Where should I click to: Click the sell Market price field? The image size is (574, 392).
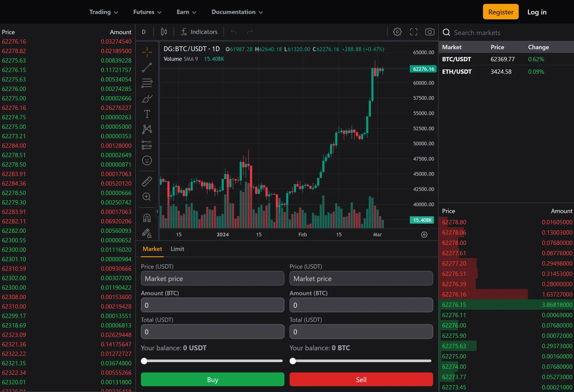tap(361, 279)
